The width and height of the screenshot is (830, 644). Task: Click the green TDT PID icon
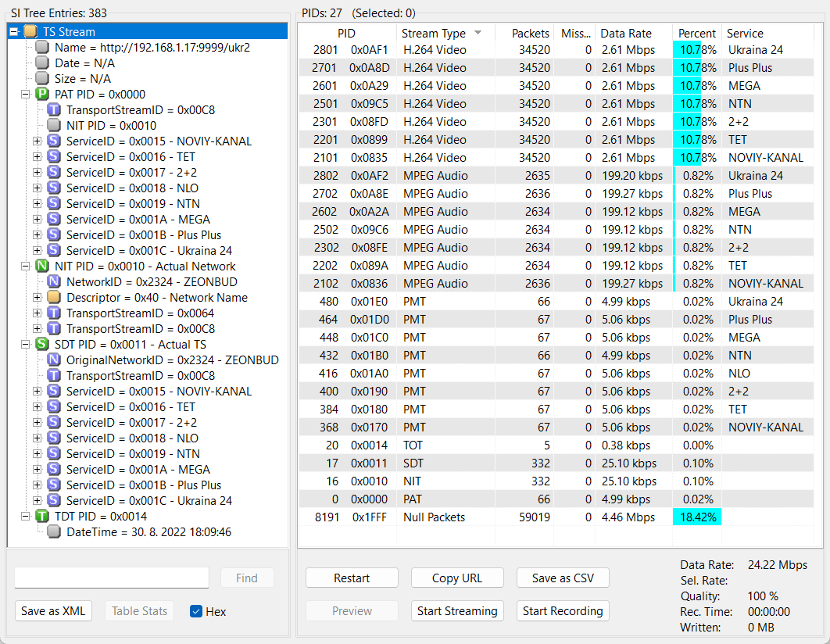point(42,517)
